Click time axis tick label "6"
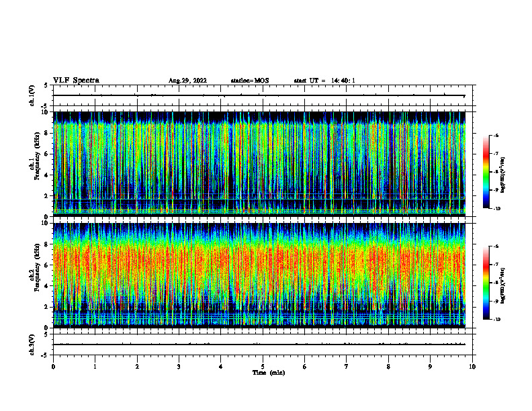Viewport: 532px width, 411px height. (x=304, y=367)
